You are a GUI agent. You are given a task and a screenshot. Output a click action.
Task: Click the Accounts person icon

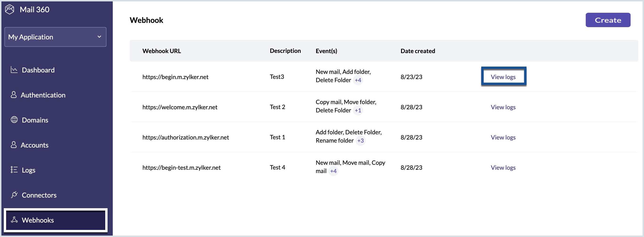(14, 145)
